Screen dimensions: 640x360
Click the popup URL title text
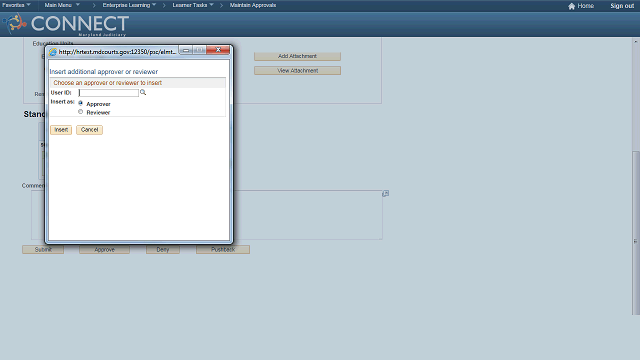pyautogui.click(x=117, y=52)
